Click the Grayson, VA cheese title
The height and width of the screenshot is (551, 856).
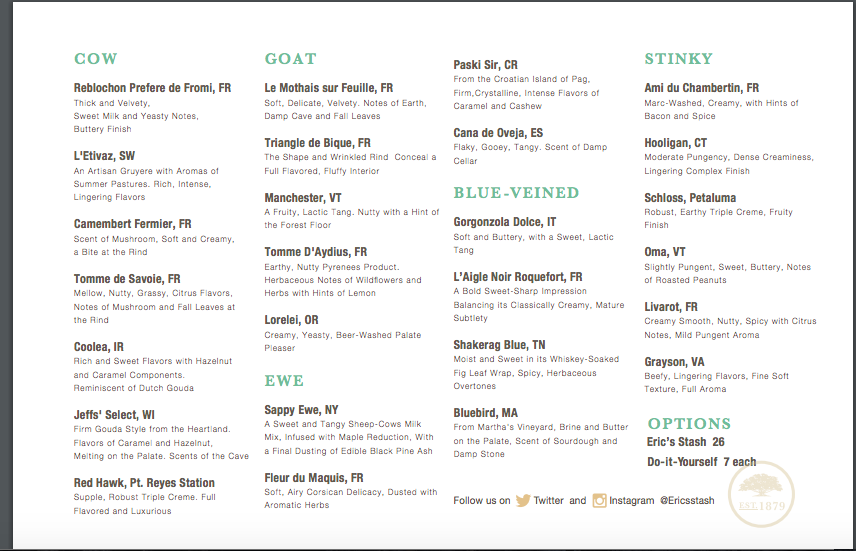[674, 361]
